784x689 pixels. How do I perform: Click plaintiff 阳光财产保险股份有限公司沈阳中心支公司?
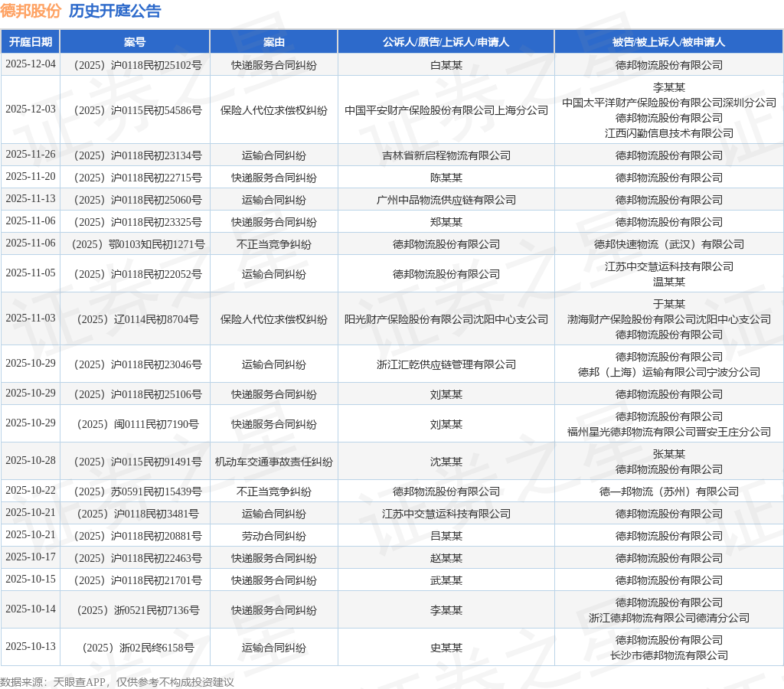click(446, 319)
